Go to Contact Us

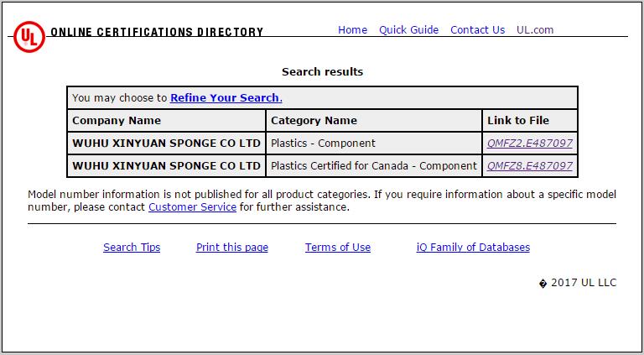(x=477, y=30)
